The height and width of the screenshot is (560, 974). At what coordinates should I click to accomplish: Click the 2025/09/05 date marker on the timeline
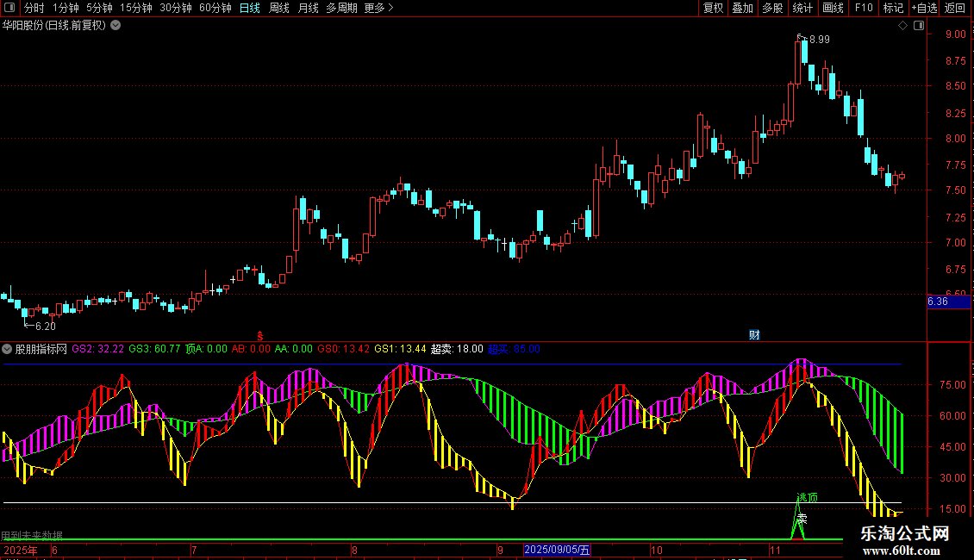(558, 550)
